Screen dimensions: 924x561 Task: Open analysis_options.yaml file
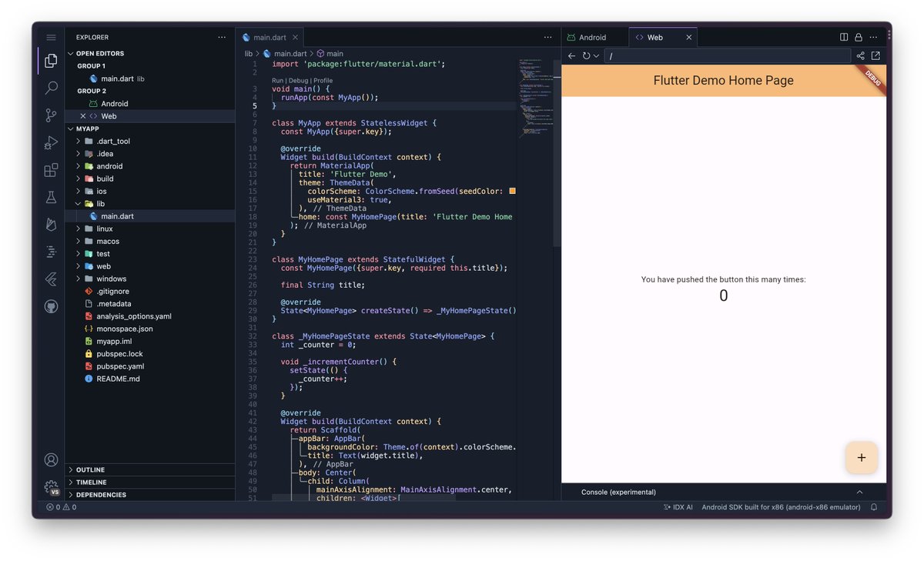[x=134, y=316]
